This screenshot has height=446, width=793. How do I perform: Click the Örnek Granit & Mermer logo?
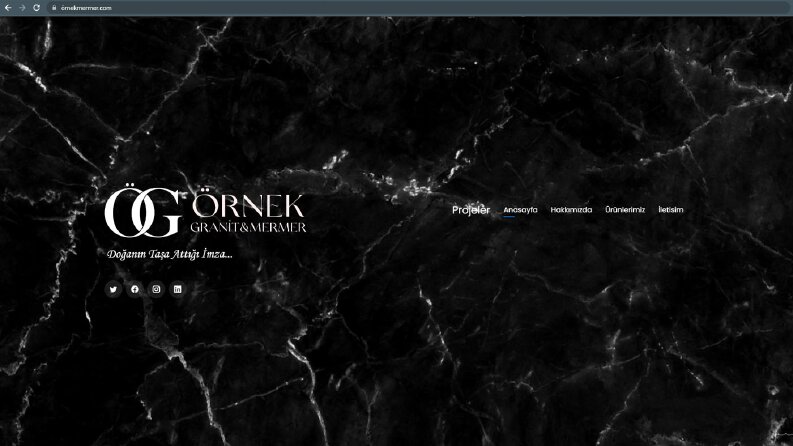tap(205, 212)
